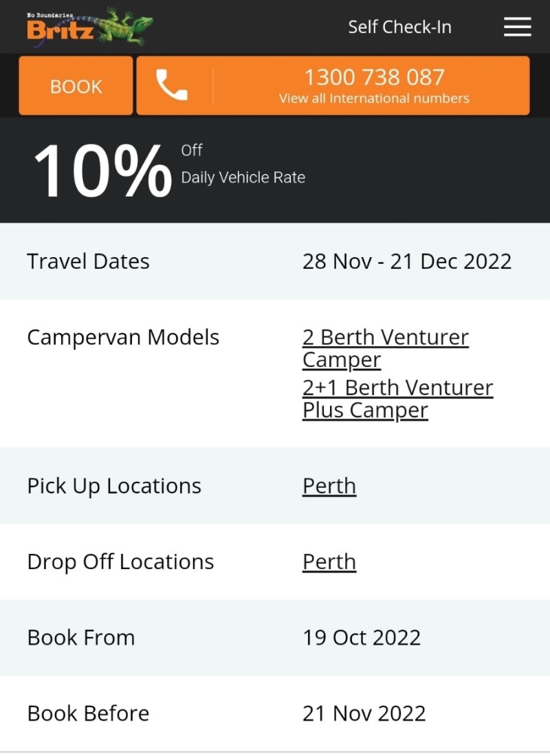Click the 10% discount headline
Screen dimensions: 550x756
click(x=102, y=170)
